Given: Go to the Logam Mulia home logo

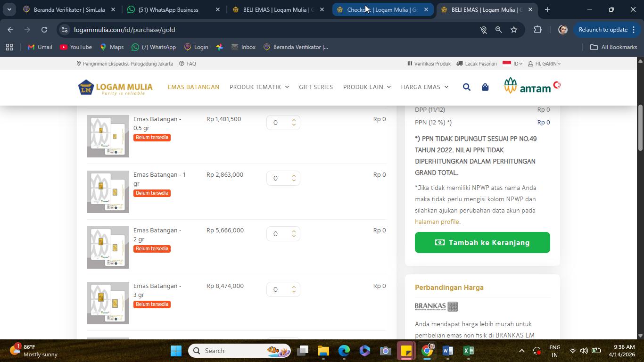Looking at the screenshot, I should click(x=116, y=88).
